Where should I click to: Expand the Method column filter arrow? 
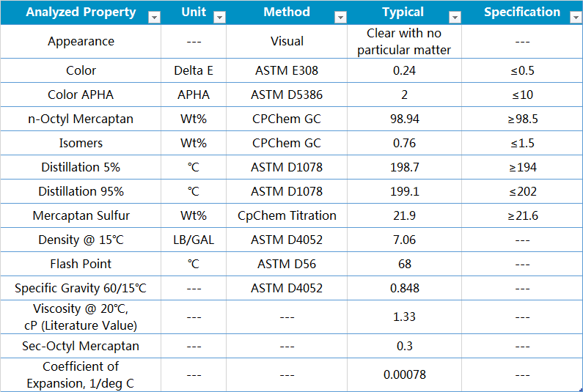pos(340,18)
